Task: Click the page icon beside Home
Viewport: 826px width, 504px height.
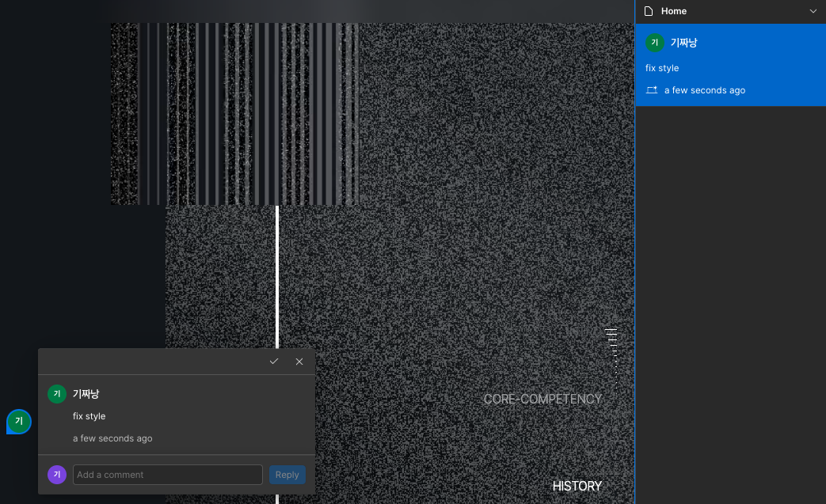Action: pos(649,11)
